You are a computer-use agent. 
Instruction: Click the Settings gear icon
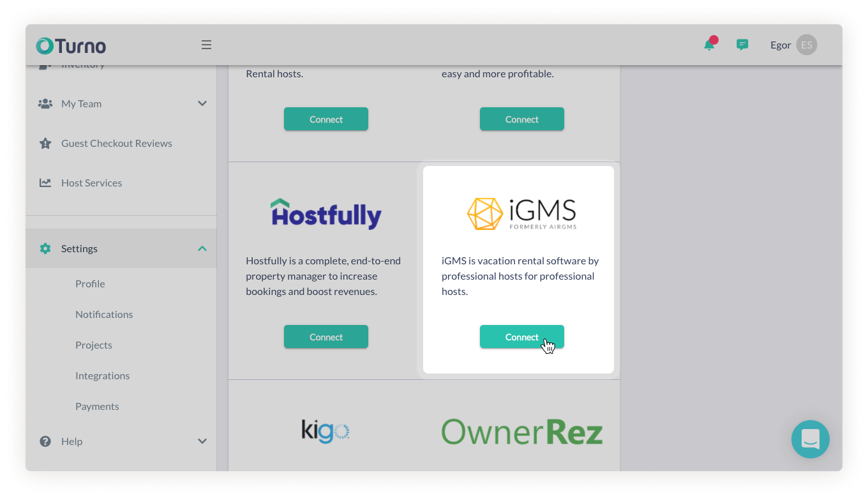click(x=45, y=248)
